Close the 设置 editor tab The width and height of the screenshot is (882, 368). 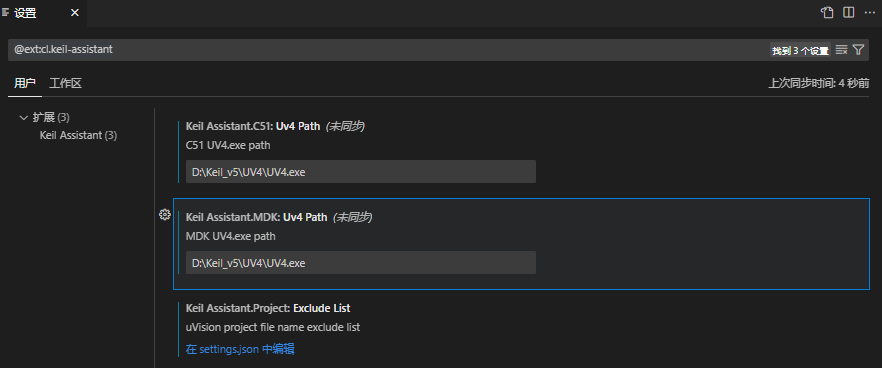pos(75,14)
